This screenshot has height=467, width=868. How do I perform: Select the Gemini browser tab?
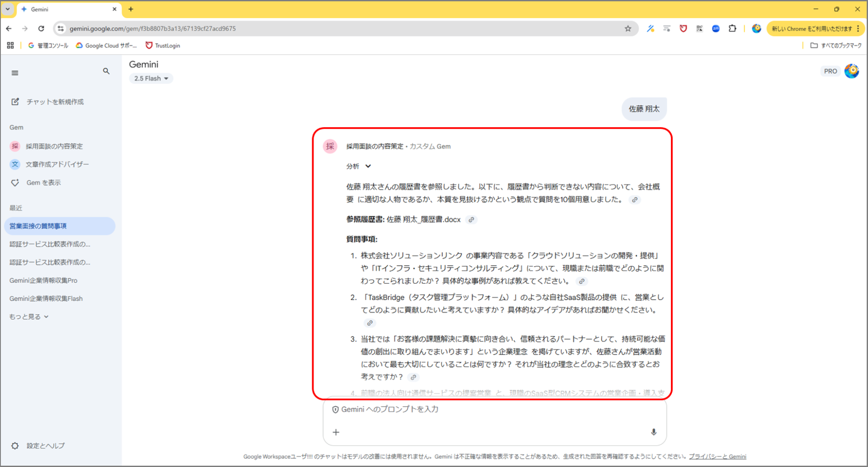click(69, 9)
